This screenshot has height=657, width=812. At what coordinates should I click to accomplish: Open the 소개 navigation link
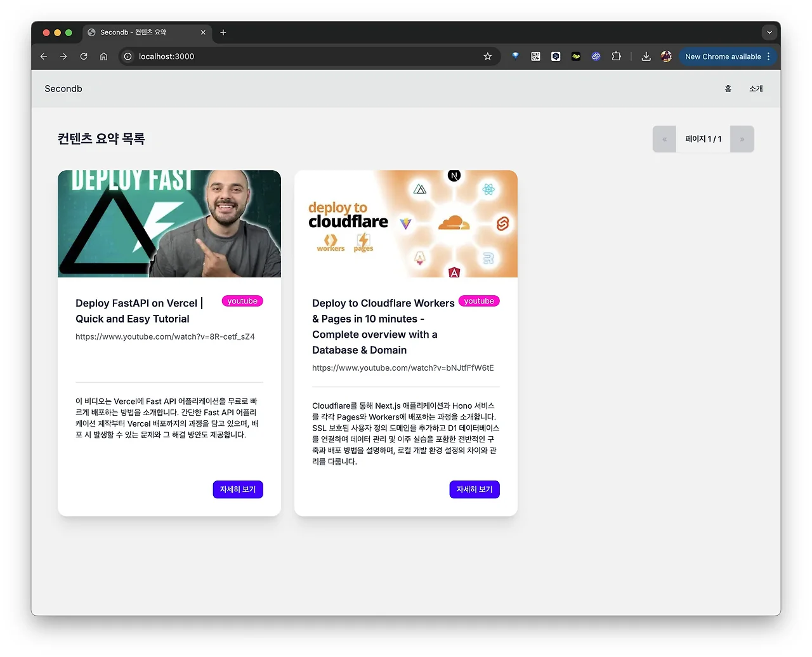(x=756, y=89)
